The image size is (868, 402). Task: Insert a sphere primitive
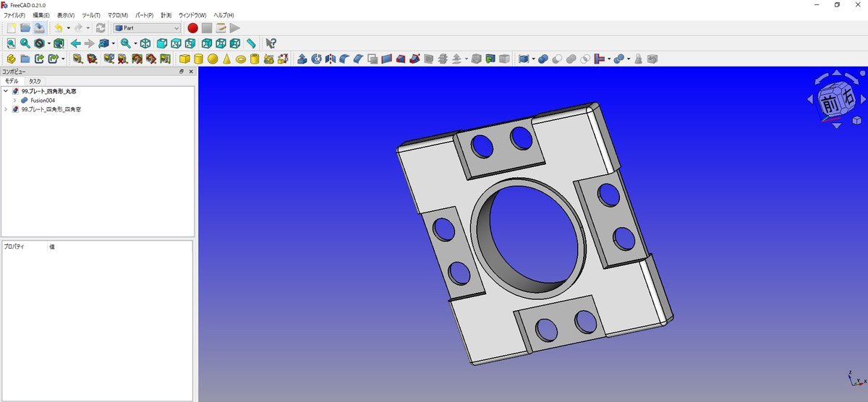pyautogui.click(x=213, y=59)
